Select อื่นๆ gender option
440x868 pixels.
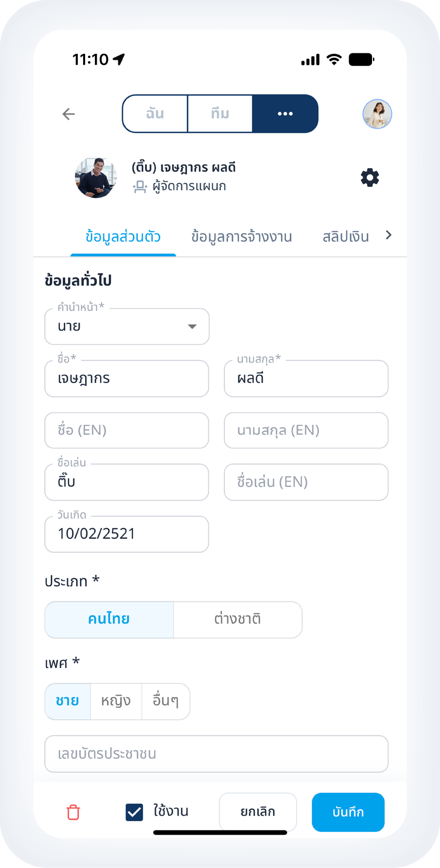pyautogui.click(x=166, y=701)
